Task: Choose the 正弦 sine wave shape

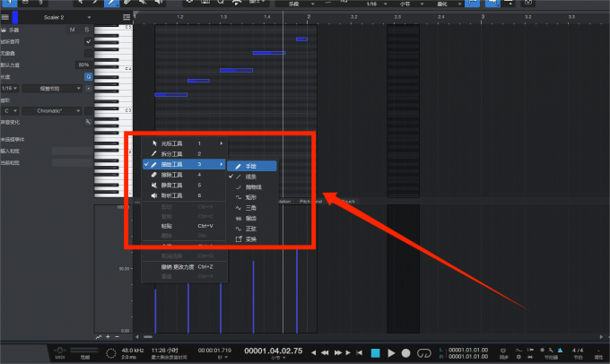Action: (x=250, y=229)
